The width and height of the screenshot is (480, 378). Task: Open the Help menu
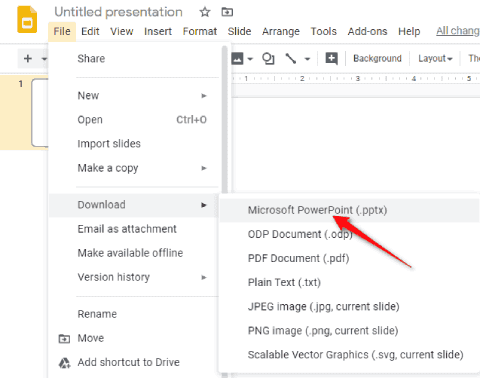(409, 31)
